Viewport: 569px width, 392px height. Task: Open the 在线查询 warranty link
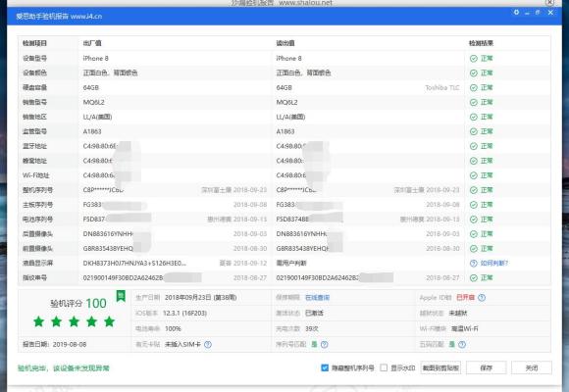pyautogui.click(x=317, y=298)
